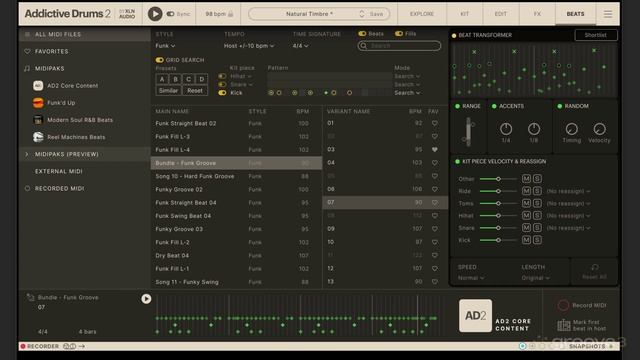This screenshot has height=360, width=640.
Task: Open Funk'd Up MIDIpak icon
Action: point(38,103)
